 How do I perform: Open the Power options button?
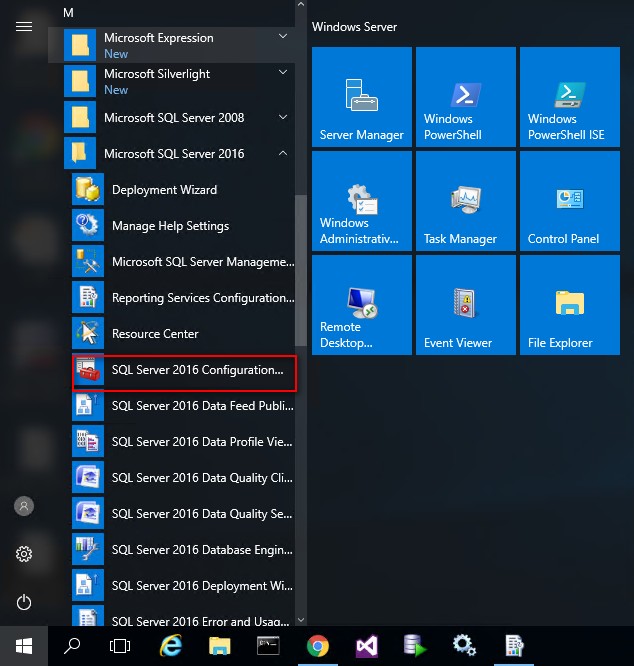point(24,602)
